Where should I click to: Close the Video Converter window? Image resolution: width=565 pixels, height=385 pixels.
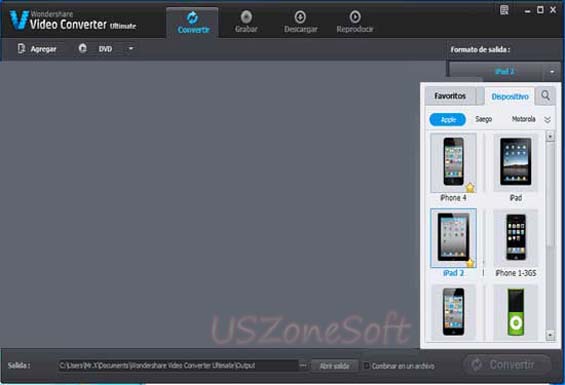[553, 10]
